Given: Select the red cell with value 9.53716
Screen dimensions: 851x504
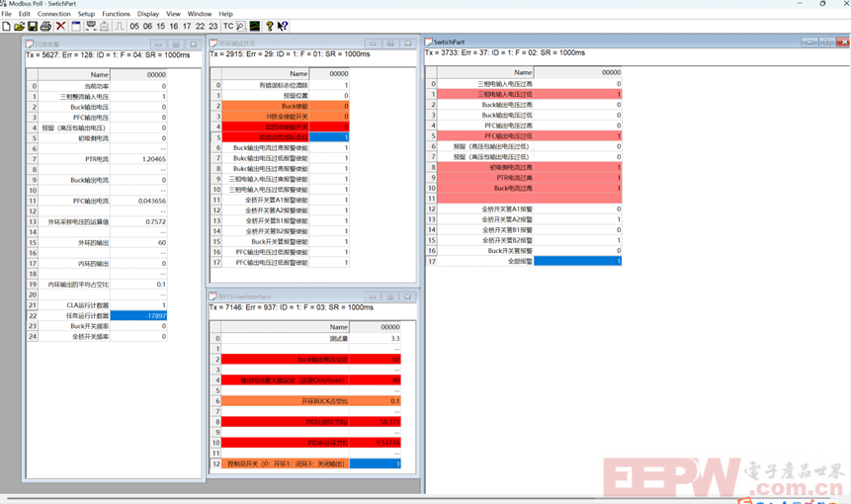Looking at the screenshot, I should [376, 443].
